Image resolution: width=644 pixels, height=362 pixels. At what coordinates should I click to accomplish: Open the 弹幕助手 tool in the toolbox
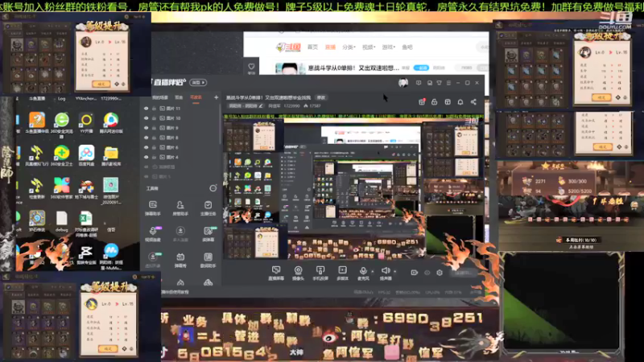(153, 208)
